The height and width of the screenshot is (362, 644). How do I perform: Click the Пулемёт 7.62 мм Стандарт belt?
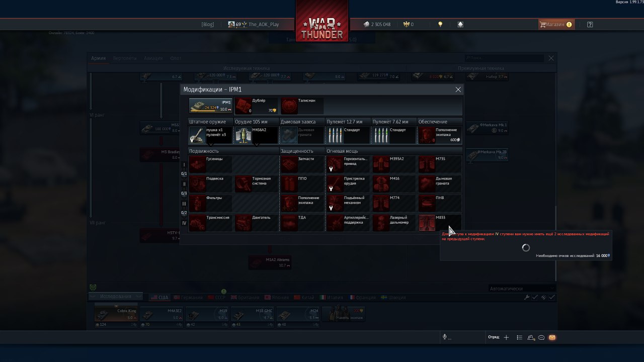pyautogui.click(x=394, y=135)
